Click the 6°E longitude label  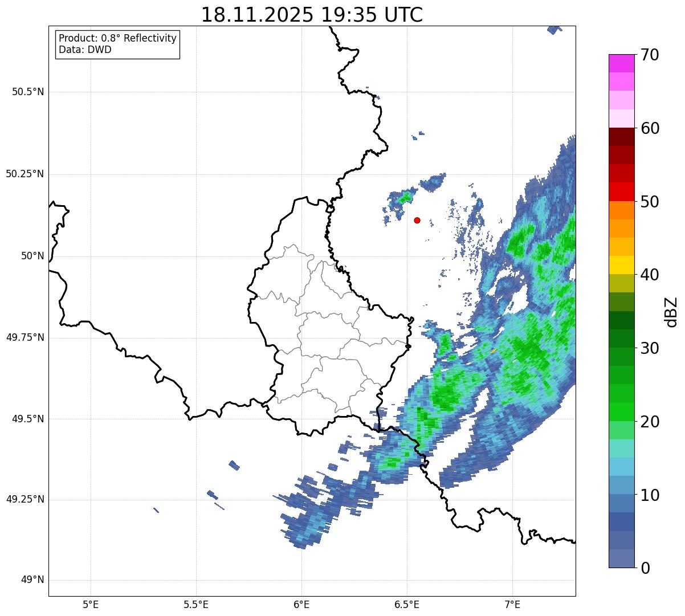[301, 604]
